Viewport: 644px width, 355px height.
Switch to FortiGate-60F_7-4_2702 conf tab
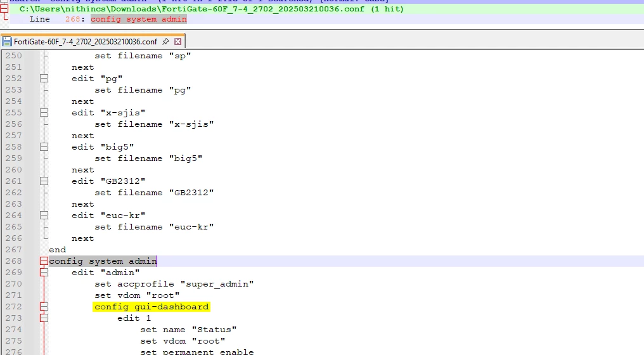[x=86, y=42]
